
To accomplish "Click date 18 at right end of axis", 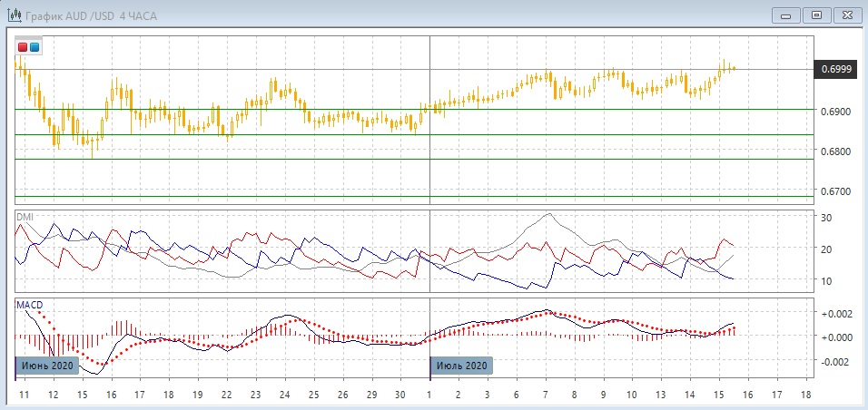I will [x=805, y=395].
